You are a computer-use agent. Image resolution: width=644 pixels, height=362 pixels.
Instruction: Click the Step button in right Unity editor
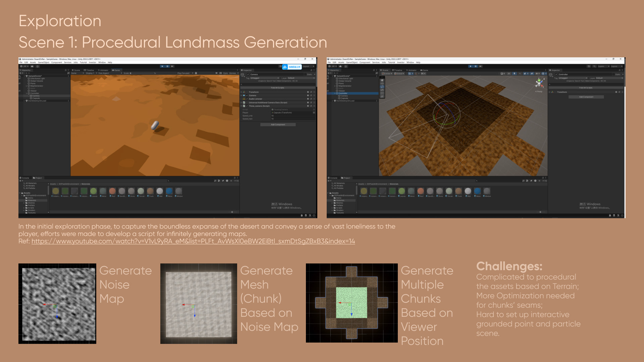pos(481,66)
